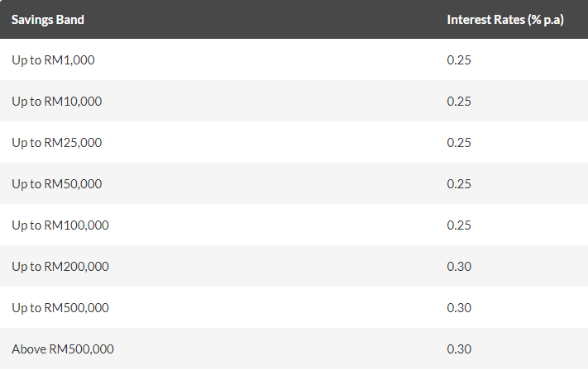Click the 0.25 rate for Up to RM25,000
588x370 pixels.
[459, 142]
